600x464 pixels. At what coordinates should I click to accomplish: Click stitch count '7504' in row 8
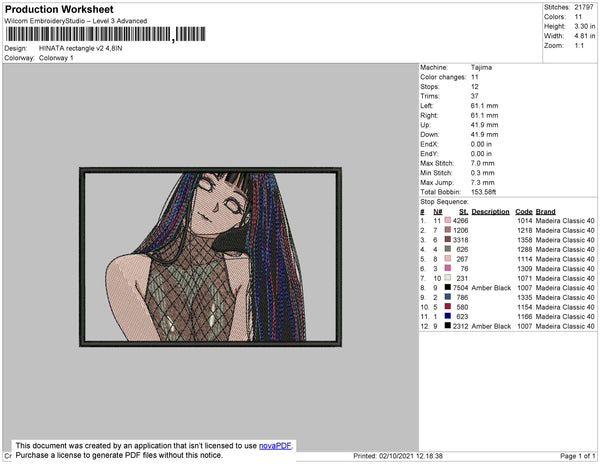point(460,288)
